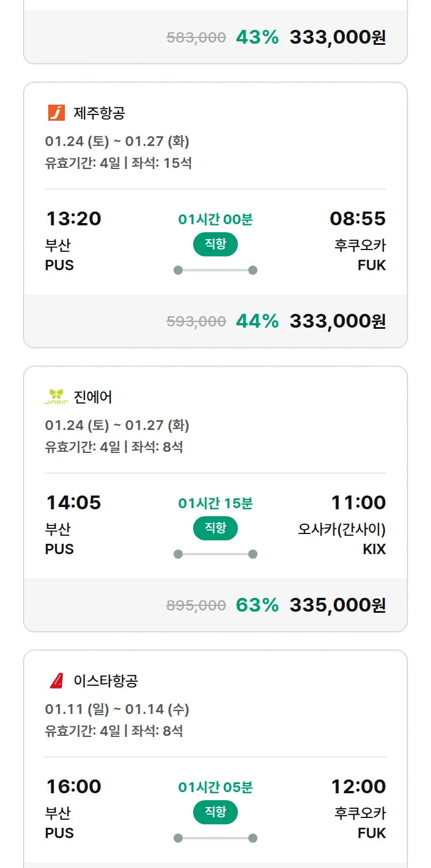Select the 335,000원 Jin Air price

337,605
